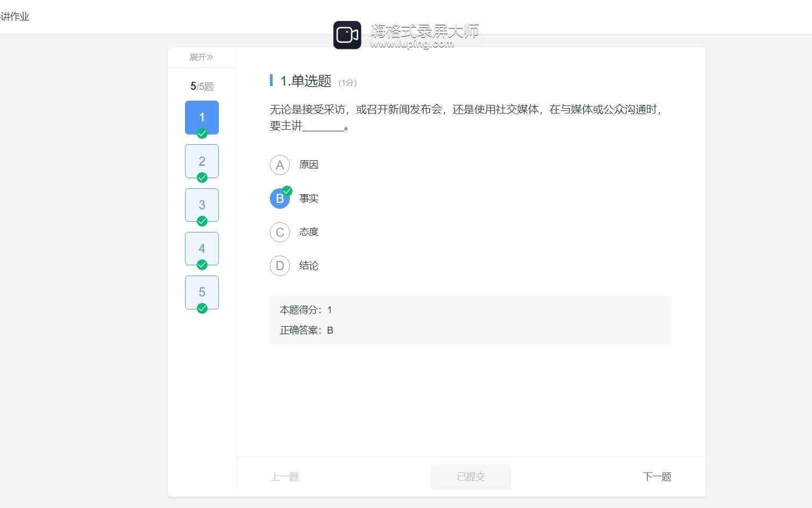Screen dimensions: 812x508
Task: Click the 已提交 submitted button
Action: pos(471,477)
